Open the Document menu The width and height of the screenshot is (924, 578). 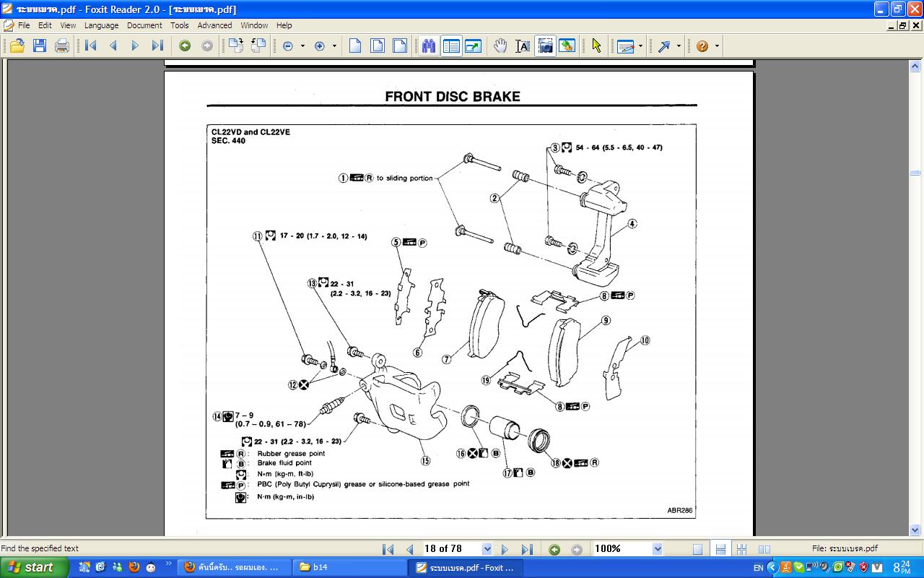click(x=144, y=25)
